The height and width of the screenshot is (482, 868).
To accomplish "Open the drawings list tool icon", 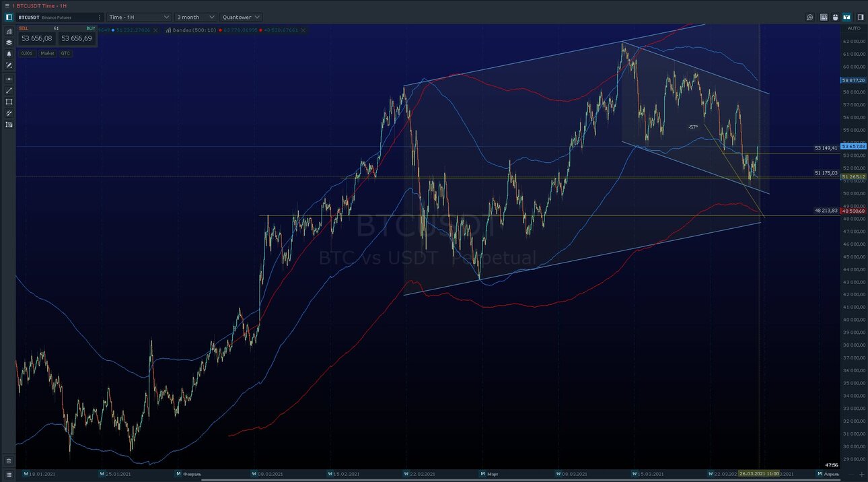I will pyautogui.click(x=9, y=125).
